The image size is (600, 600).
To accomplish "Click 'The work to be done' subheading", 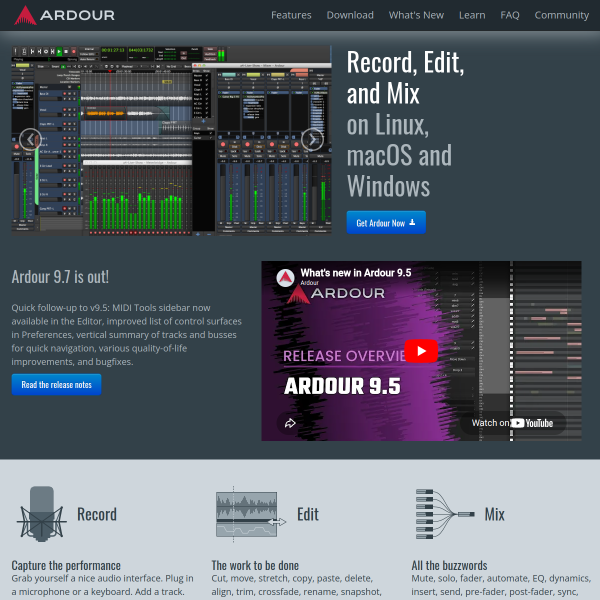I will (255, 565).
